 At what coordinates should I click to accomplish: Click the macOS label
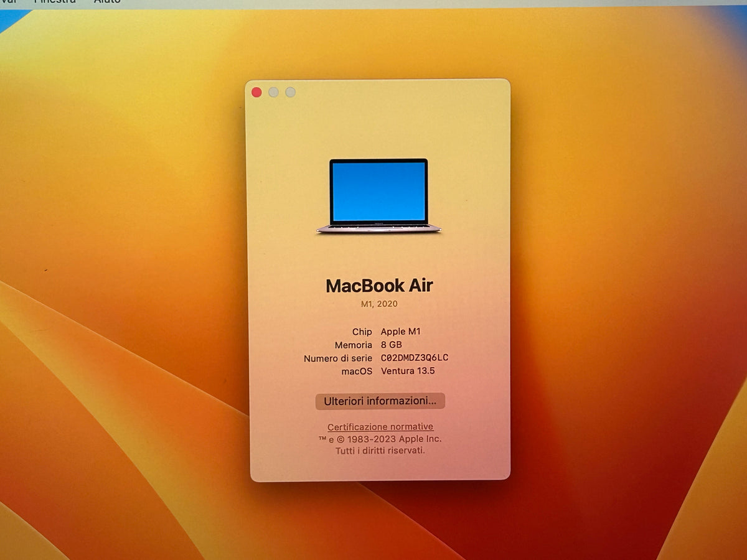point(357,371)
